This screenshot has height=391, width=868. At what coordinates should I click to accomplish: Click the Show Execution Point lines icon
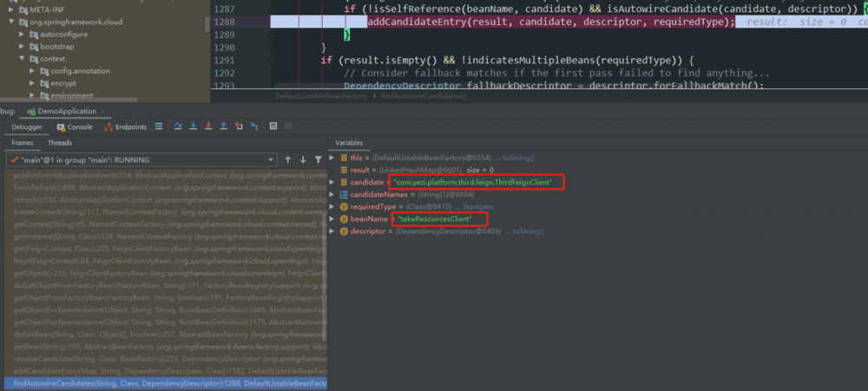159,126
